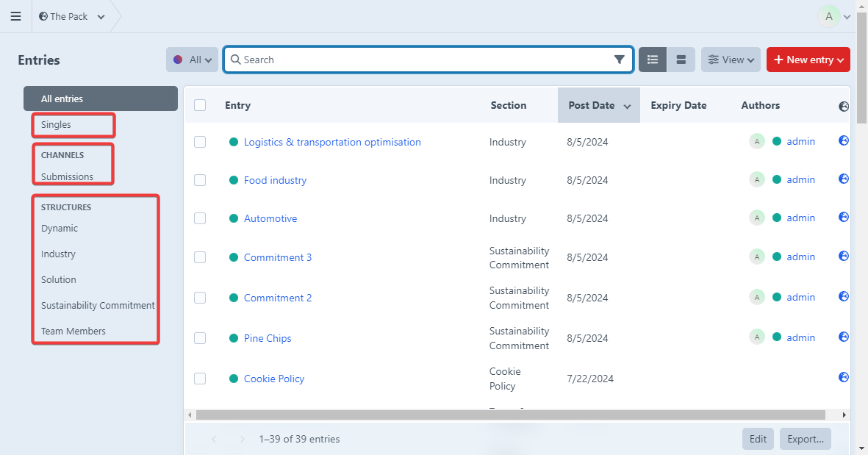Switch to card view icon
The width and height of the screenshot is (868, 455).
tap(681, 60)
